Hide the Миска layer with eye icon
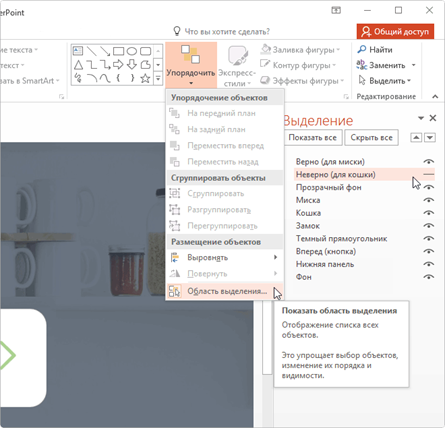 [429, 200]
